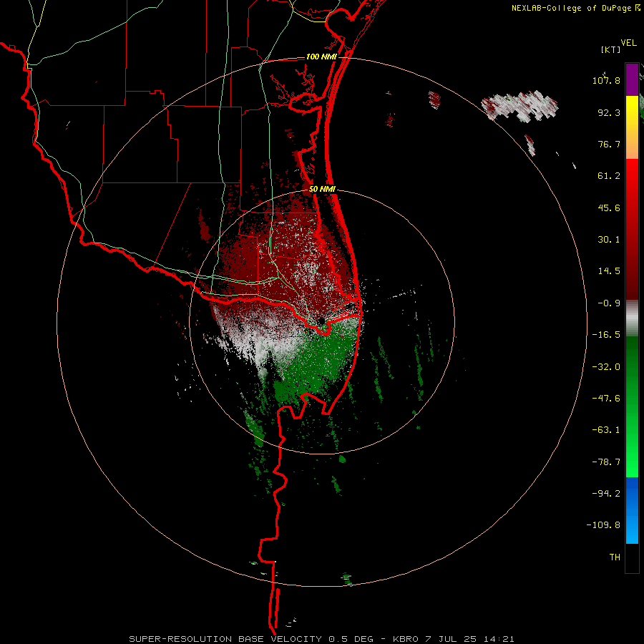Click the -78.7 scale value
The image size is (644, 644).
tap(606, 462)
